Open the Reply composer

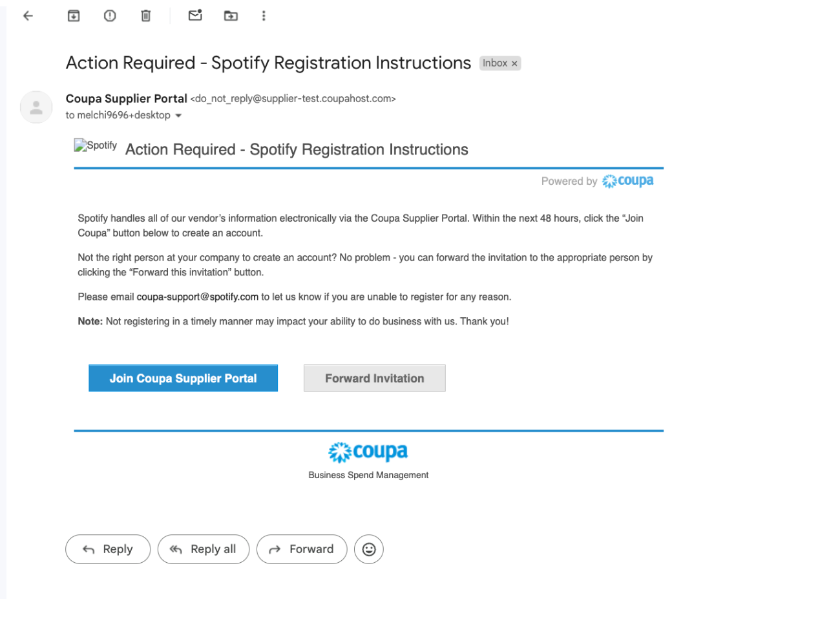(x=108, y=549)
